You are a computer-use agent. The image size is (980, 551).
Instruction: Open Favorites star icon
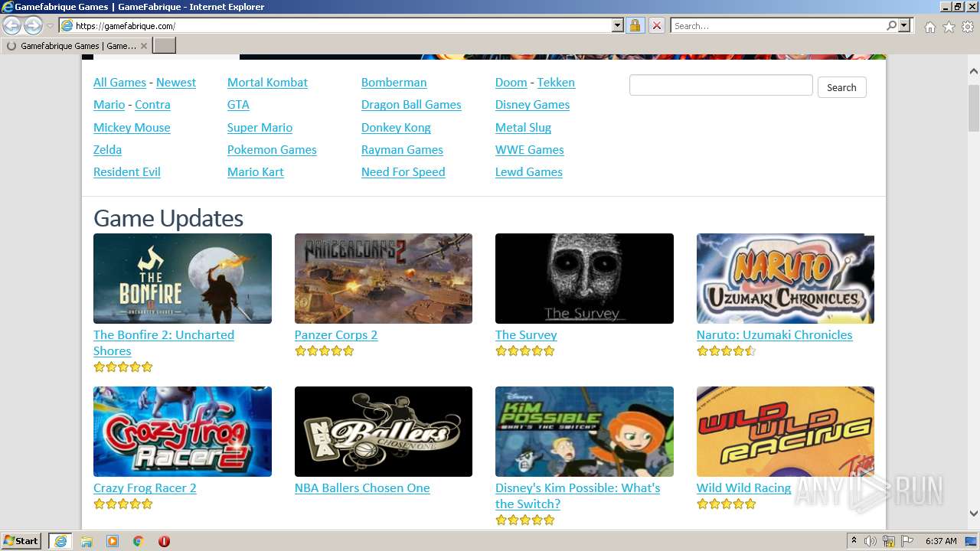coord(949,27)
